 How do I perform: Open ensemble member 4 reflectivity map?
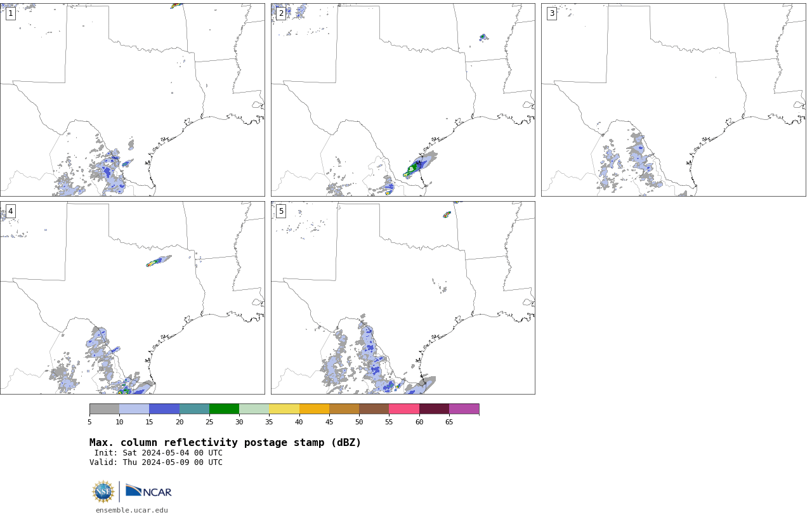coord(132,298)
